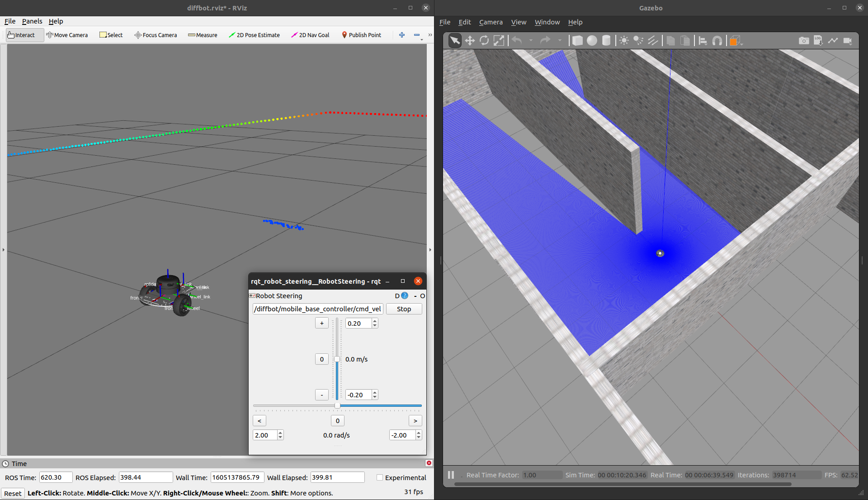The image size is (868, 500).
Task: Increase the 0.20 max linear speed spinner
Action: (x=375, y=321)
